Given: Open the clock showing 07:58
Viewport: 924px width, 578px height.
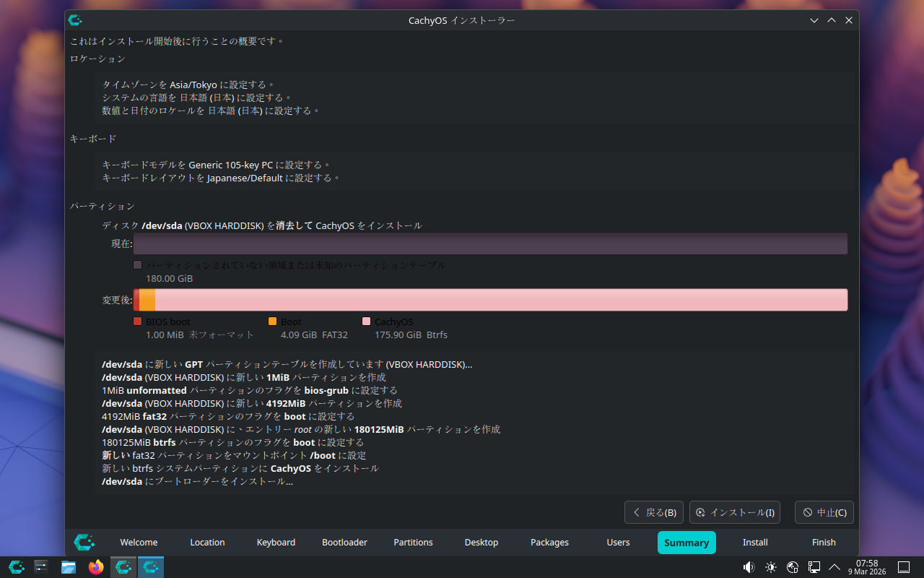Looking at the screenshot, I should [867, 567].
